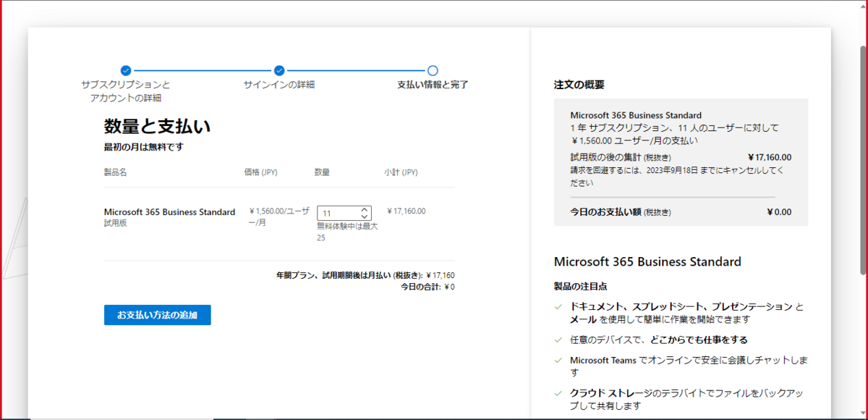Click the 数量 column header
The height and width of the screenshot is (420, 868).
[322, 172]
